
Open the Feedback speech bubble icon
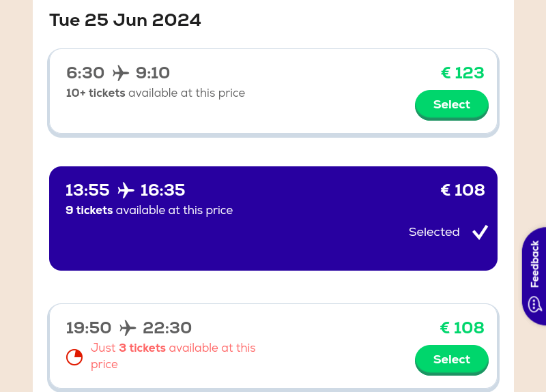point(534,304)
